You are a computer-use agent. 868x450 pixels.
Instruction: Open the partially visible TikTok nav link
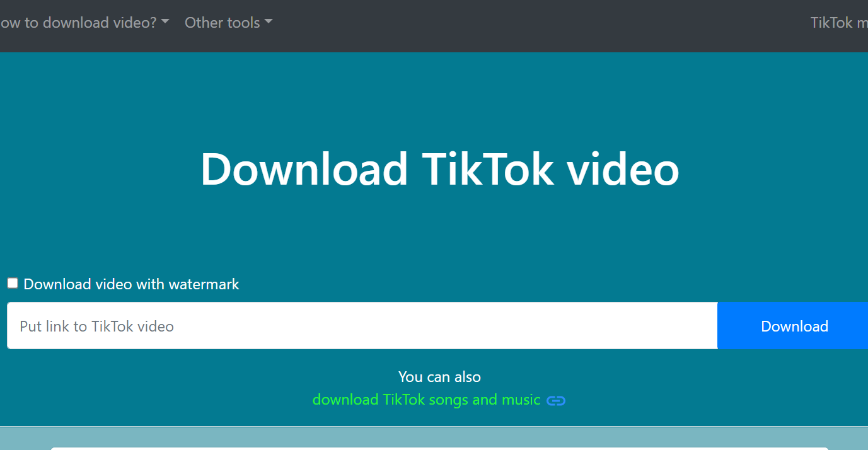[839, 23]
